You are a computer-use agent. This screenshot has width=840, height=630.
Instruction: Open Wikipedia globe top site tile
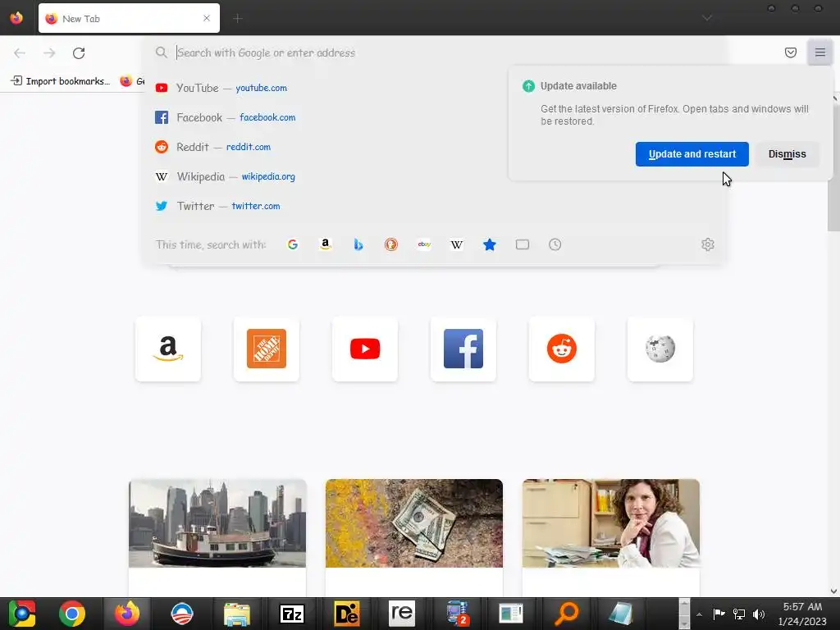pyautogui.click(x=660, y=349)
